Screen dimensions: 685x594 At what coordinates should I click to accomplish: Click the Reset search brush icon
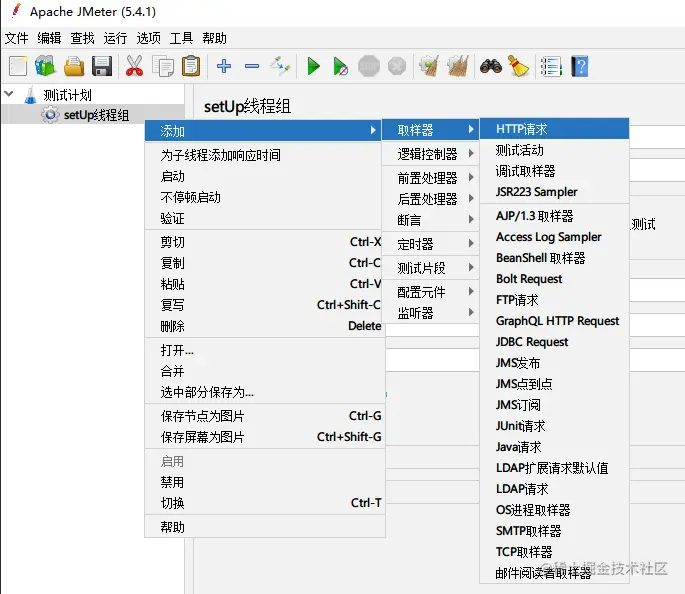(519, 66)
